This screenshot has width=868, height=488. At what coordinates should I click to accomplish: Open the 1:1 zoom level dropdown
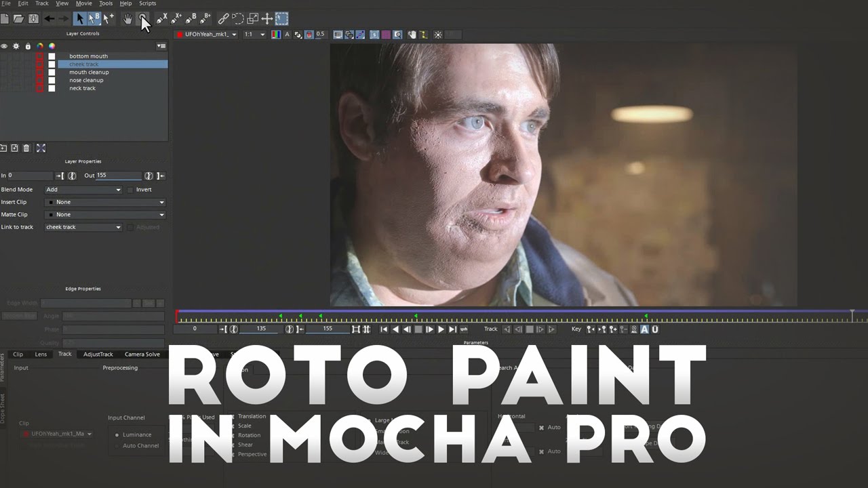pyautogui.click(x=254, y=35)
